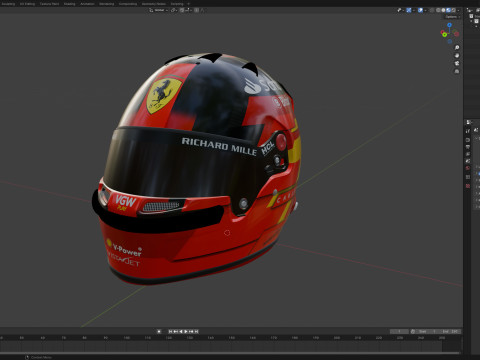
Task: Expand the gizmo options dropdown arrow
Action: point(414,10)
